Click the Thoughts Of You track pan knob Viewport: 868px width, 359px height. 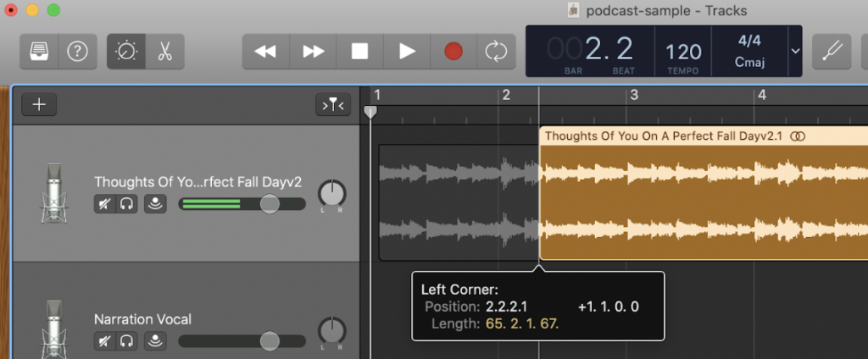(x=331, y=195)
